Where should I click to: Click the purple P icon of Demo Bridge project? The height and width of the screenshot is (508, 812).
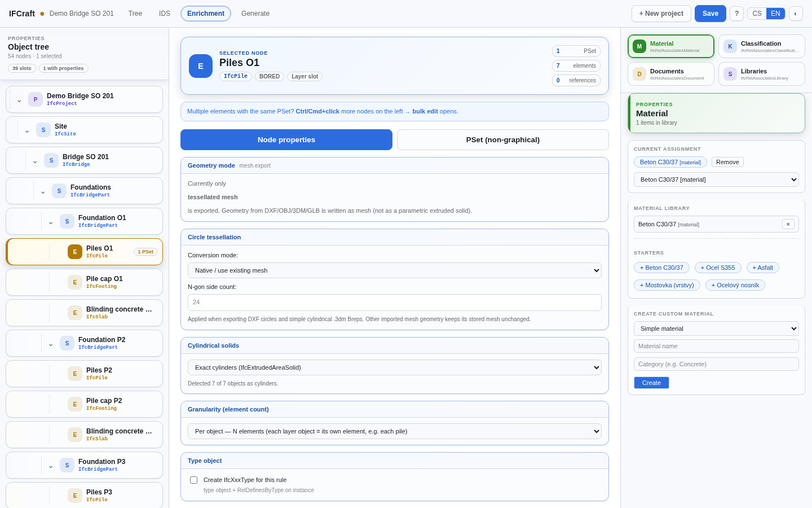36,99
